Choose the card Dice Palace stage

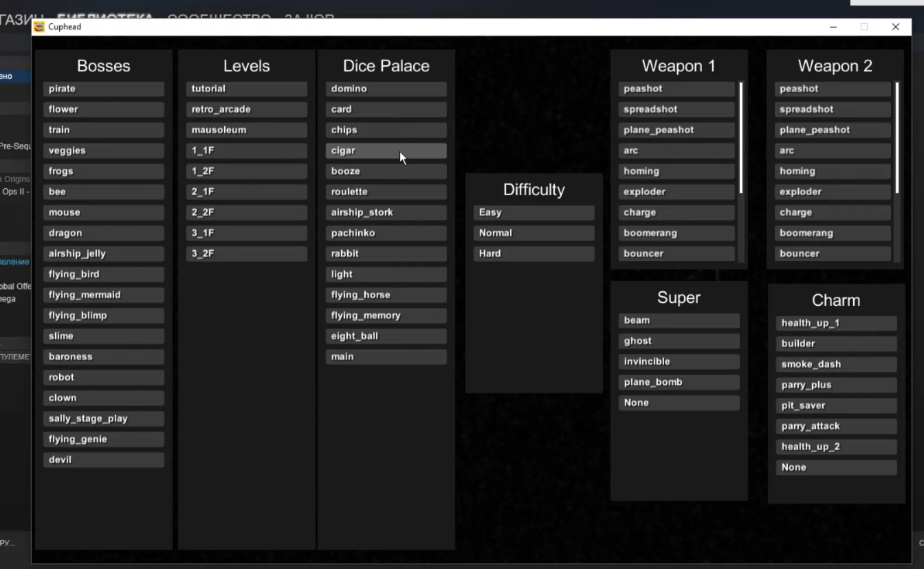pos(386,110)
